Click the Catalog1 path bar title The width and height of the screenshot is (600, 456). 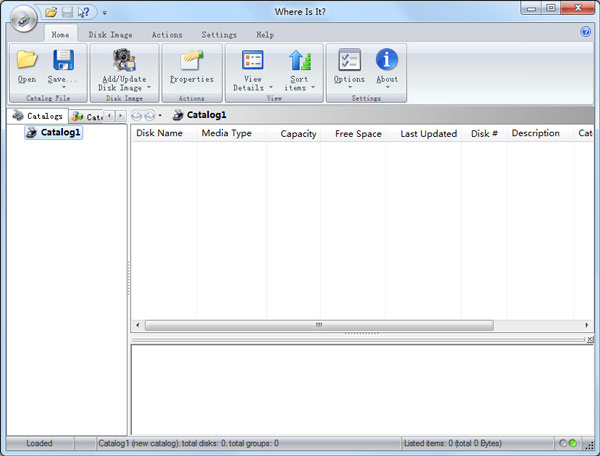207,115
